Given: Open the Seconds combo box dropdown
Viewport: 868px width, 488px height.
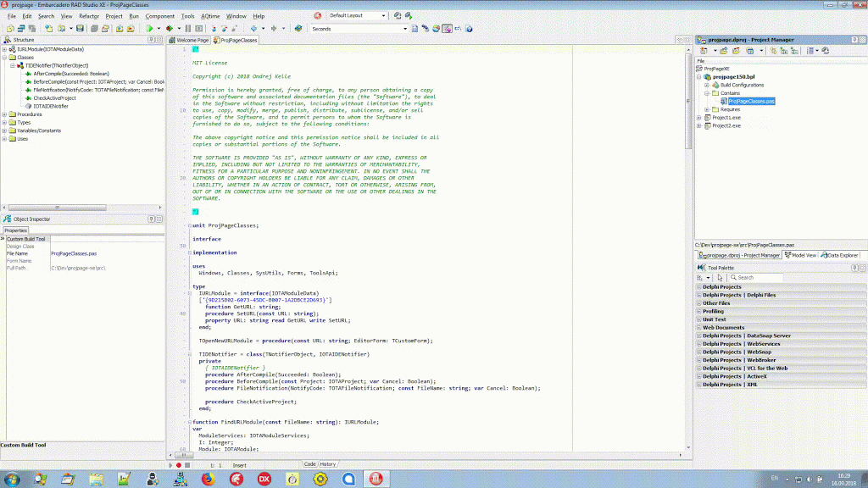Looking at the screenshot, I should pos(405,29).
